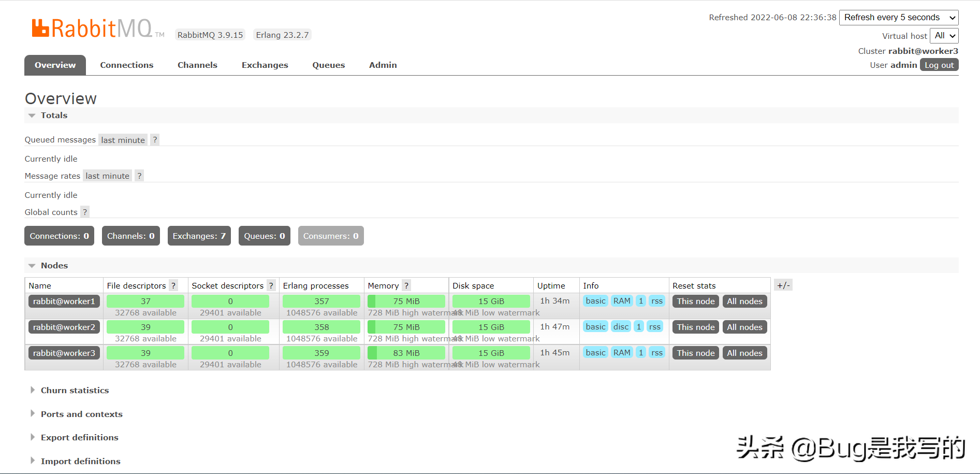Open the Queues tab
The width and height of the screenshot is (980, 474).
pos(329,65)
